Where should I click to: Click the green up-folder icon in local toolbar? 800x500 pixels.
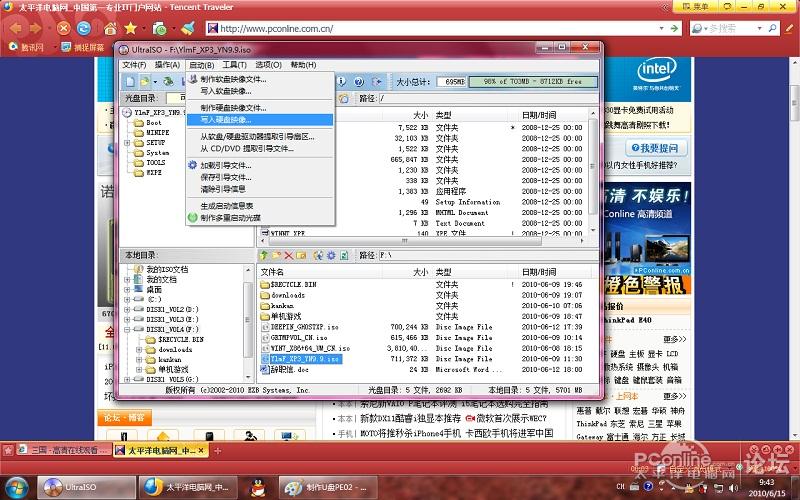point(264,256)
